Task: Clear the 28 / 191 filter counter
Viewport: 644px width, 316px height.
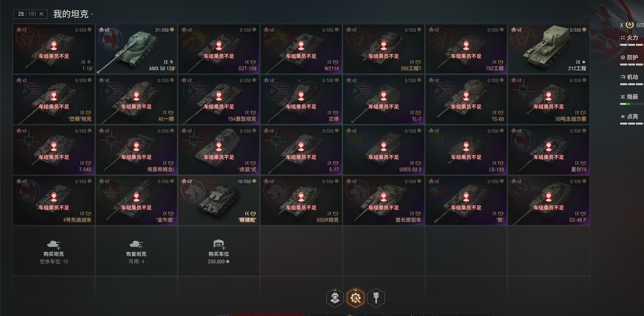Action: tap(41, 14)
